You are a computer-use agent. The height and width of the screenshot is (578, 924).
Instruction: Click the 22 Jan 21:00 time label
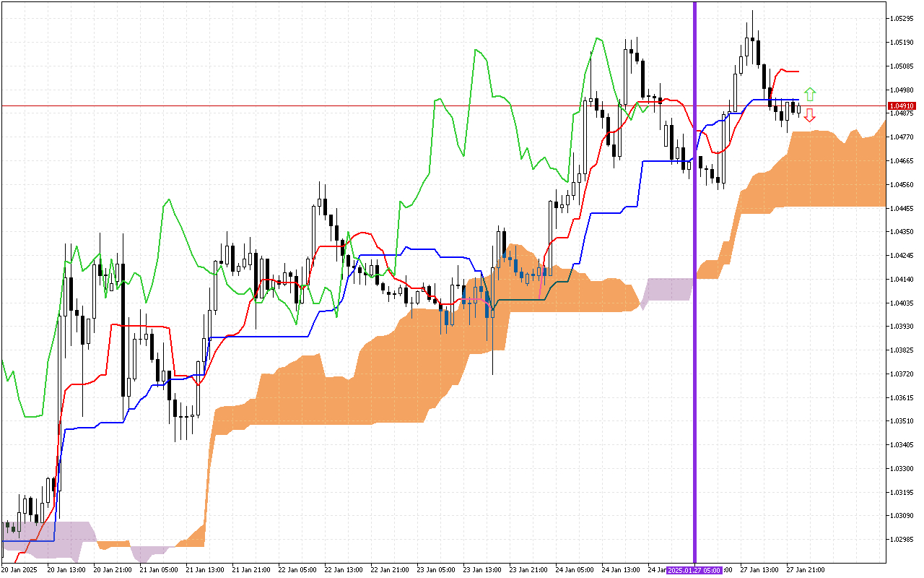click(390, 570)
